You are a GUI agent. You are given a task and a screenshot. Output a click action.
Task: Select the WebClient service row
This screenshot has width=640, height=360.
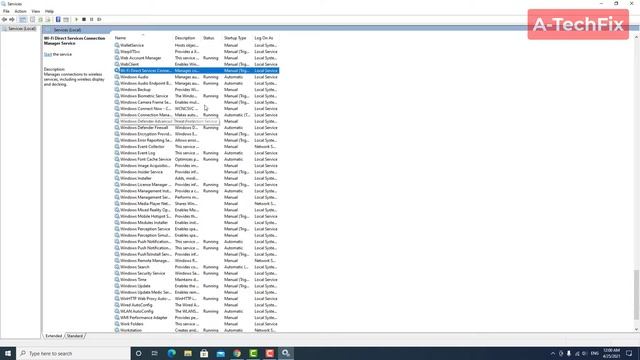click(197, 64)
